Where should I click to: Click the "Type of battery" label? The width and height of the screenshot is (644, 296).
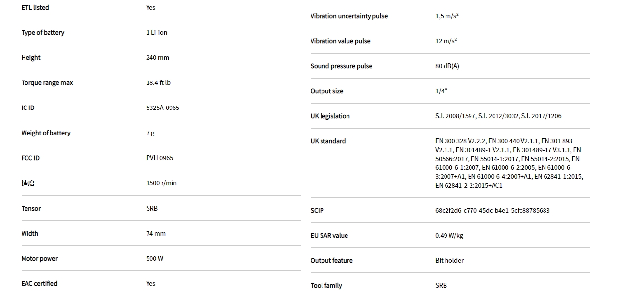43,33
